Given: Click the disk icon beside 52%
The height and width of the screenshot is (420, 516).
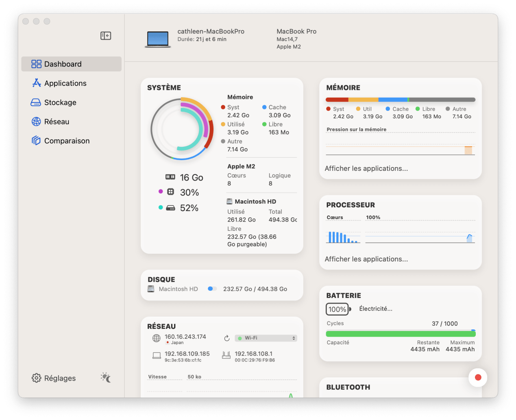Looking at the screenshot, I should coord(171,208).
